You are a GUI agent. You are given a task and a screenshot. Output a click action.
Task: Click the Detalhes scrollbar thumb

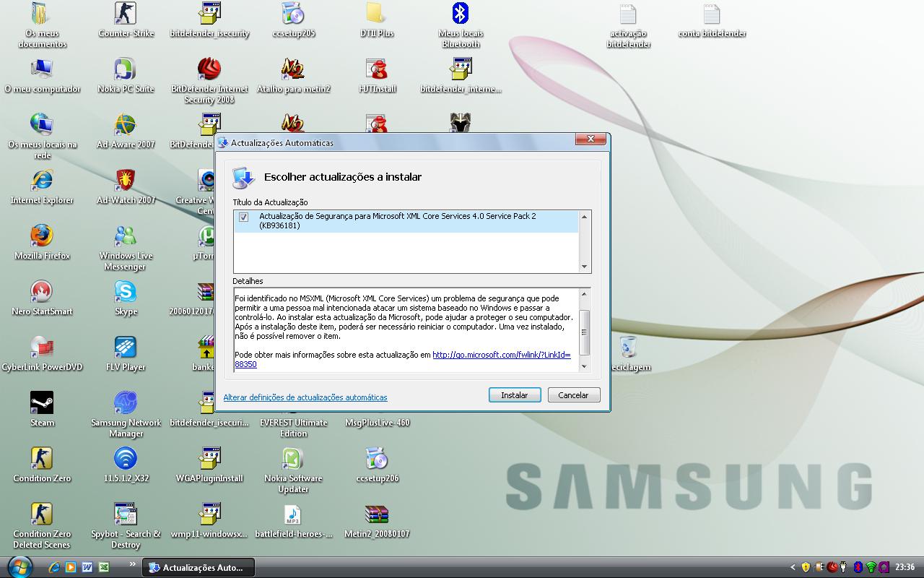click(585, 332)
